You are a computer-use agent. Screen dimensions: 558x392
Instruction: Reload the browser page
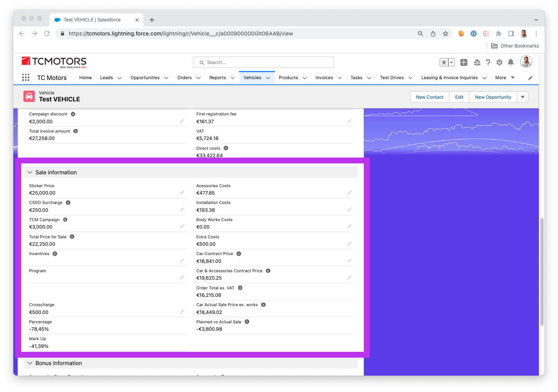pos(47,34)
